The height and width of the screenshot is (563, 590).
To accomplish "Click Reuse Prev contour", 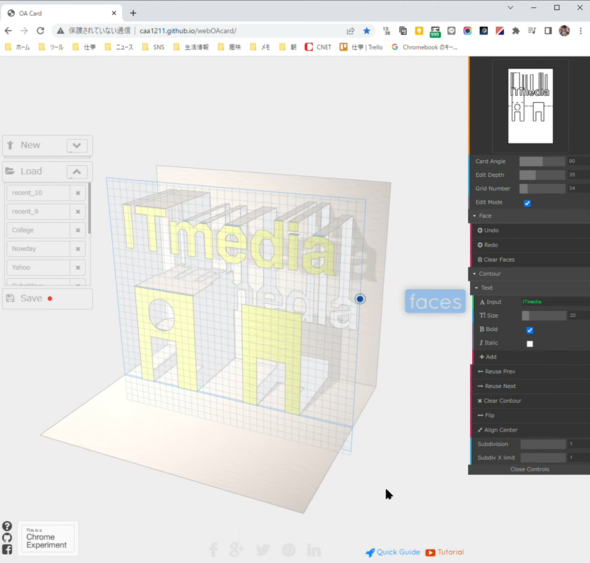I will (x=530, y=372).
